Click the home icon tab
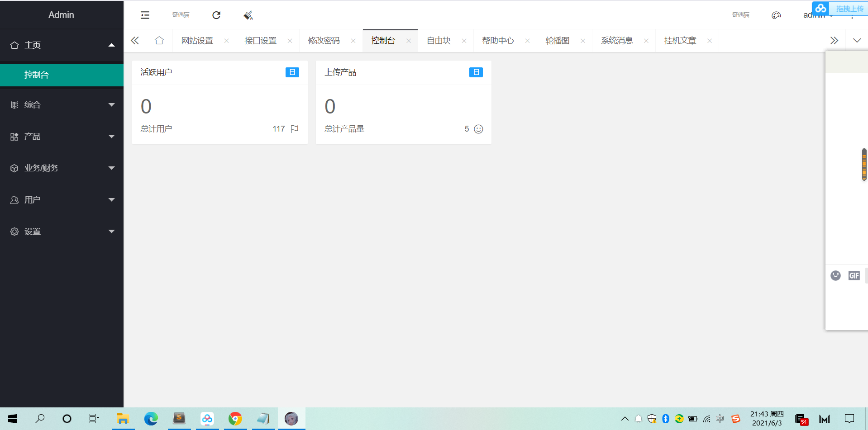Viewport: 868px width, 430px height. [x=159, y=40]
